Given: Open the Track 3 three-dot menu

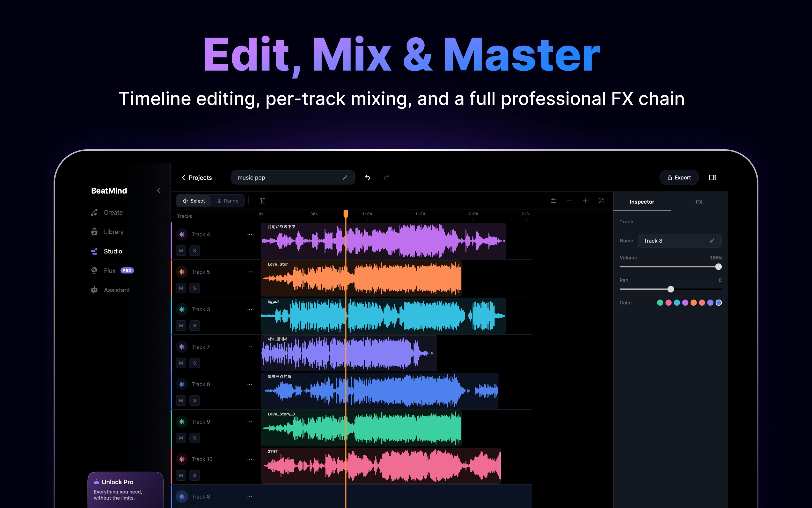Looking at the screenshot, I should pyautogui.click(x=250, y=309).
